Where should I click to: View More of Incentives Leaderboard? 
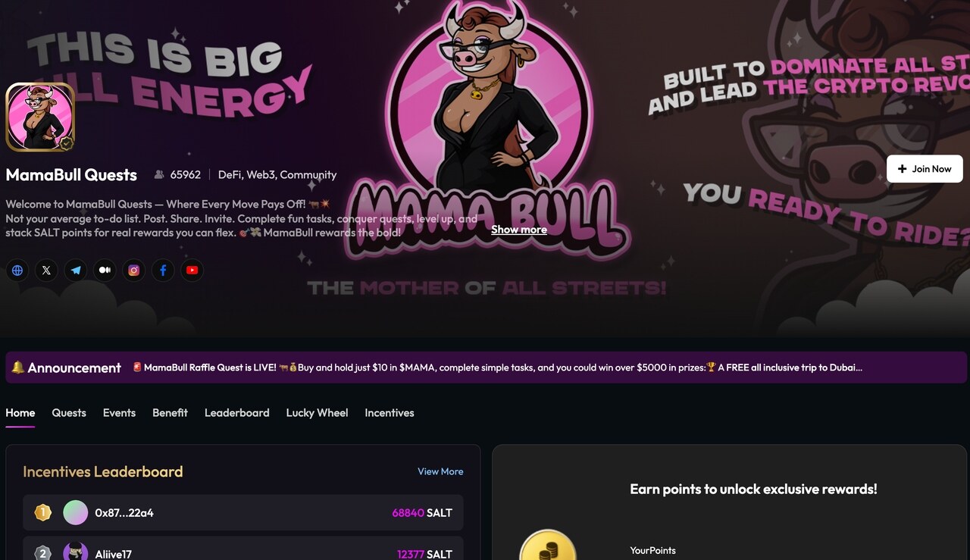coord(440,471)
